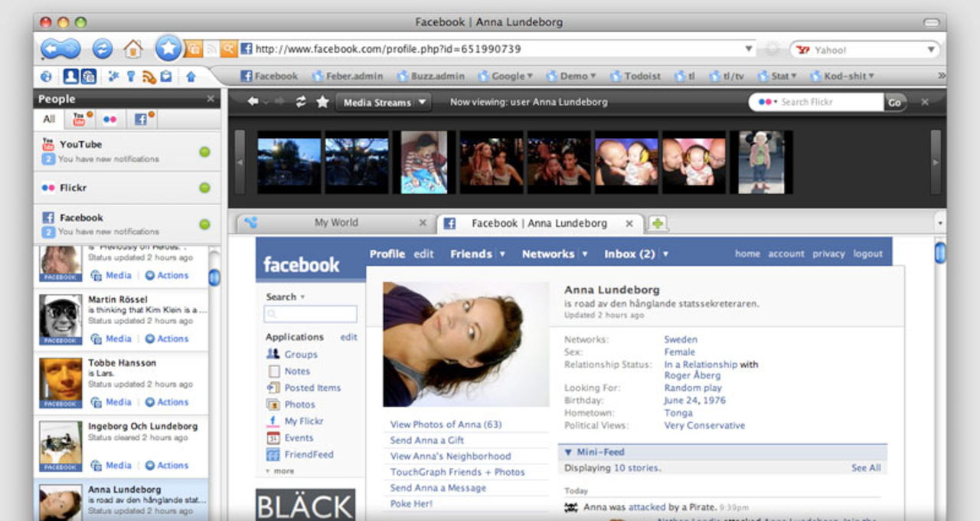Open the toddler with mouse ears photo thumbnail
Viewport: 980px width, 521px height.
[x=761, y=162]
